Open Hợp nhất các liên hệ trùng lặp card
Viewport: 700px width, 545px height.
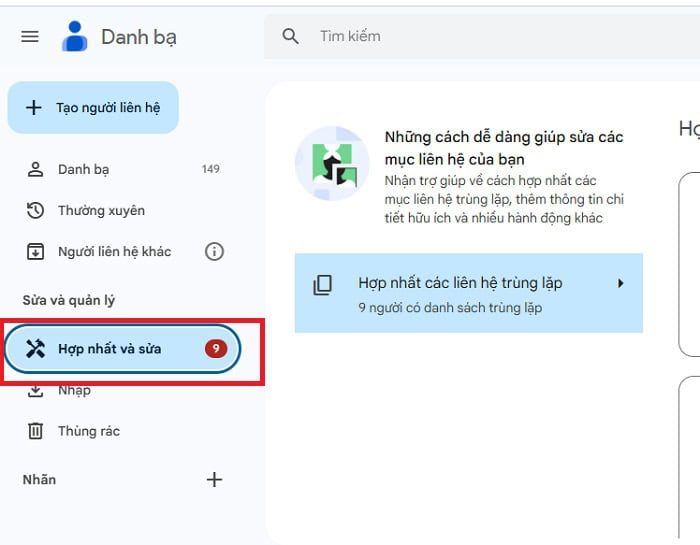pos(469,293)
